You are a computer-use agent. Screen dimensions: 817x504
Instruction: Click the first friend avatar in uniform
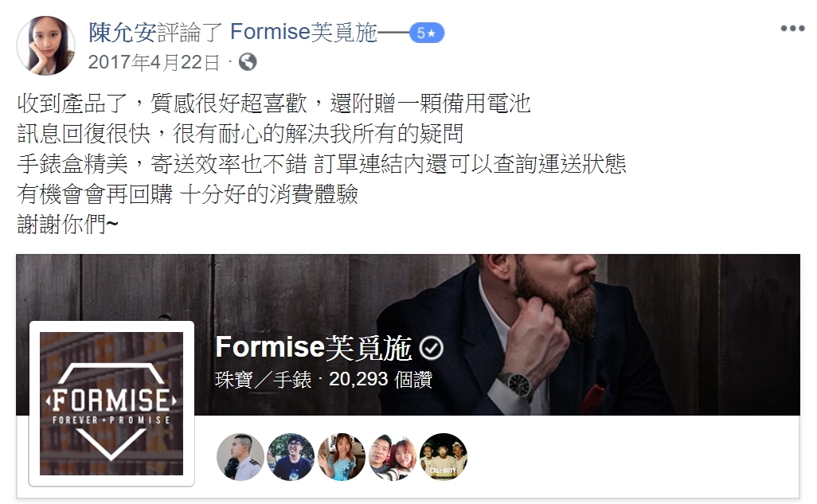240,456
